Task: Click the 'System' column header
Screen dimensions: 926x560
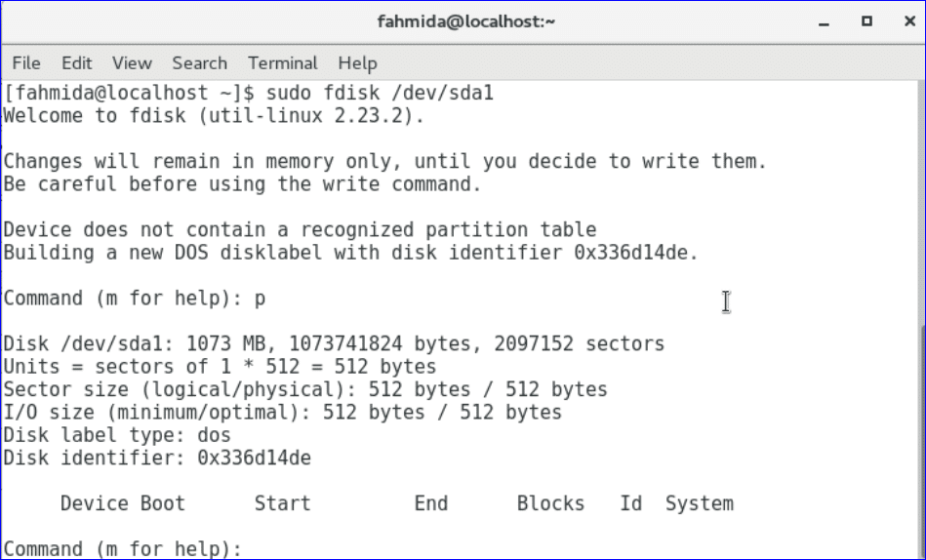Action: pos(699,503)
